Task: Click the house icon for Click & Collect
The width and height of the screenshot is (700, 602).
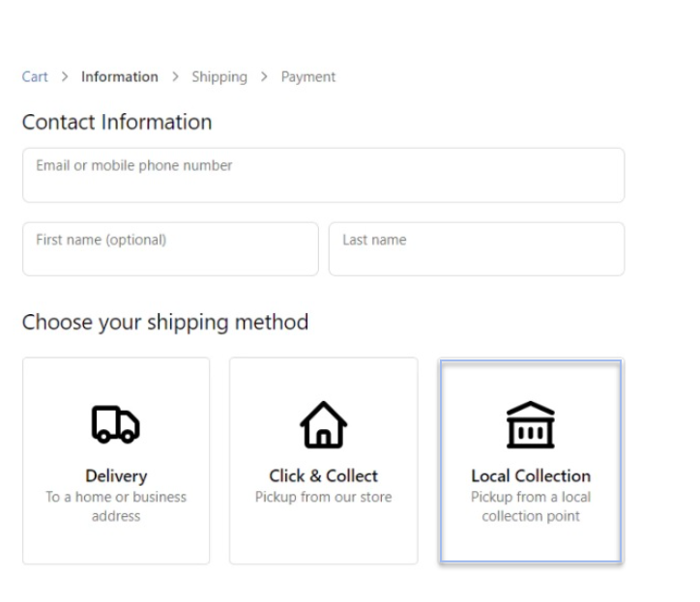Action: [323, 422]
